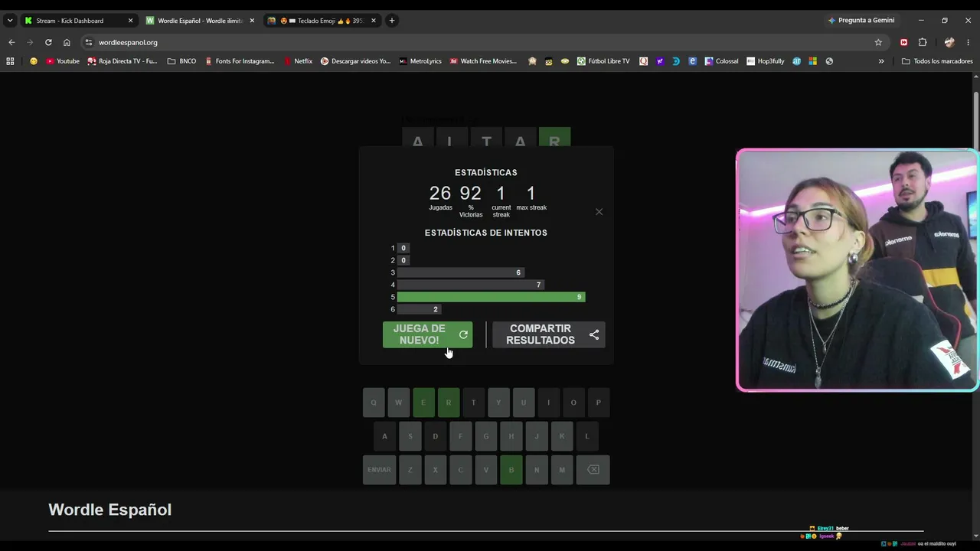Focus the address bar wordleespanol.org
The height and width of the screenshot is (551, 980).
(482, 42)
